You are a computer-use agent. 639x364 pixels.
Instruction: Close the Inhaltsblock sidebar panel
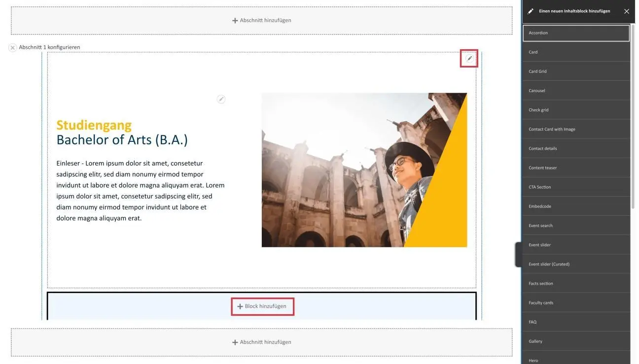(x=626, y=11)
